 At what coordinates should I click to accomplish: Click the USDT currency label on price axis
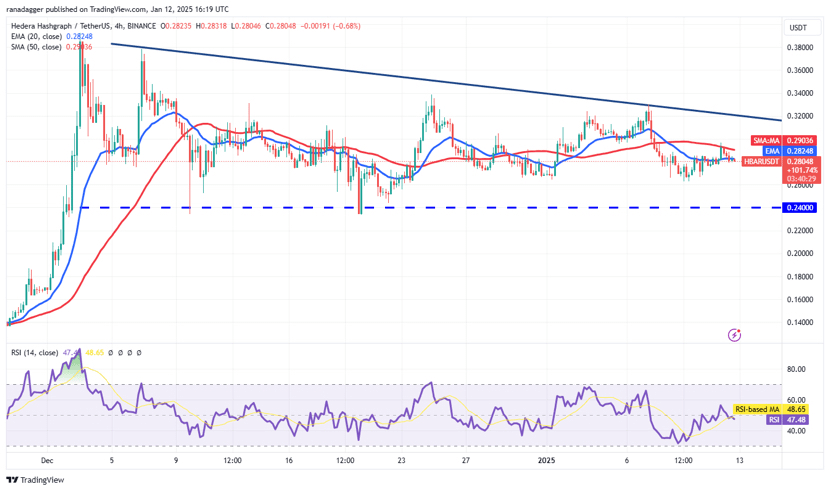click(x=798, y=28)
